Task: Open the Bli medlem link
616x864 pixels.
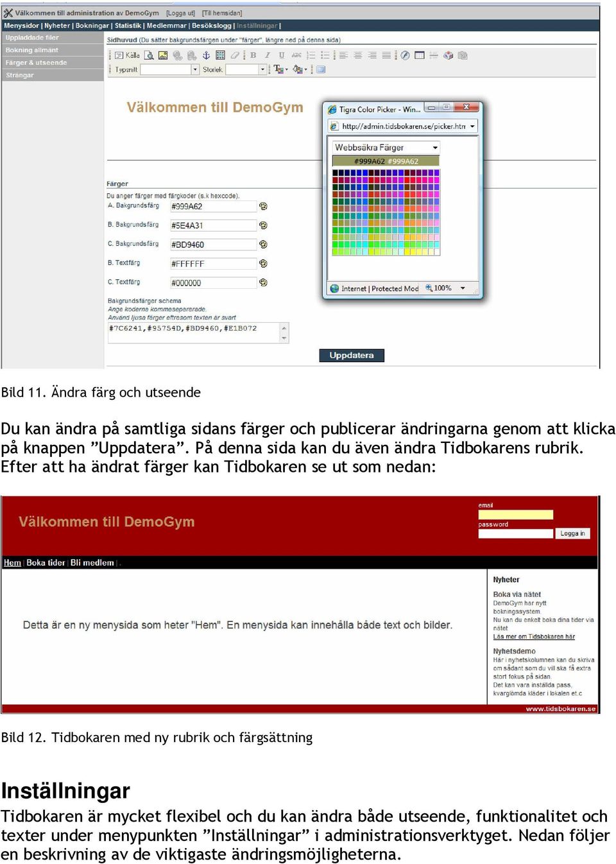Action: pos(92,563)
